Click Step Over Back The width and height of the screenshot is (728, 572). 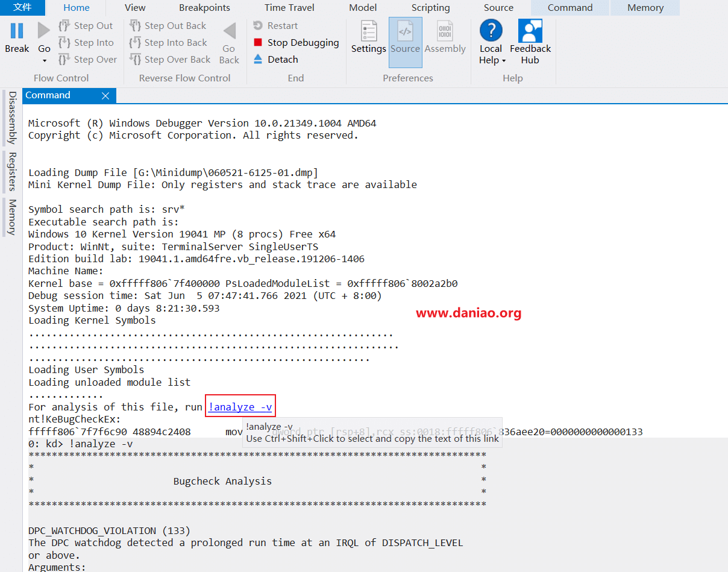[170, 60]
